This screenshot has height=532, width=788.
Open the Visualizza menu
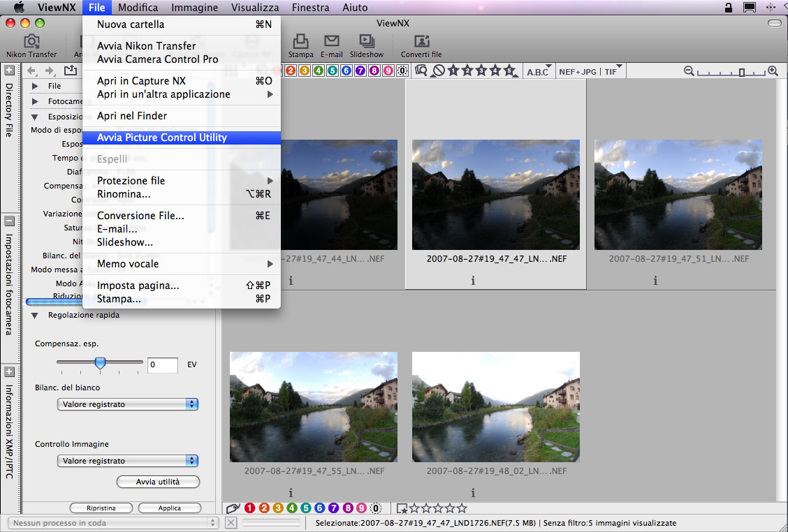coord(255,8)
